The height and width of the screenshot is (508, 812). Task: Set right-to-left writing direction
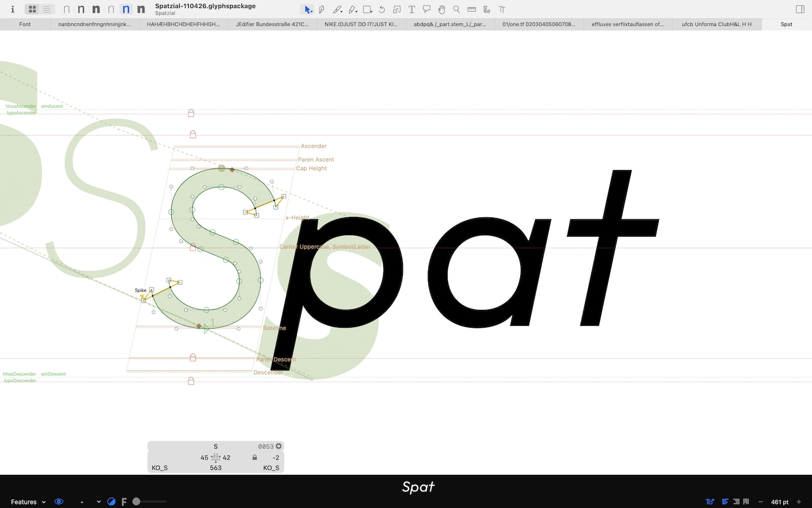[736, 501]
